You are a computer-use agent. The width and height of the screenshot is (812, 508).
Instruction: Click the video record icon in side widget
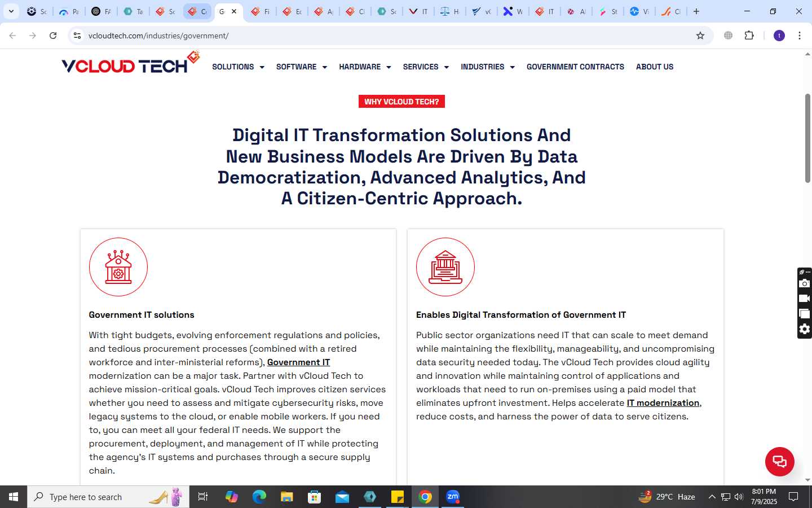(x=805, y=299)
